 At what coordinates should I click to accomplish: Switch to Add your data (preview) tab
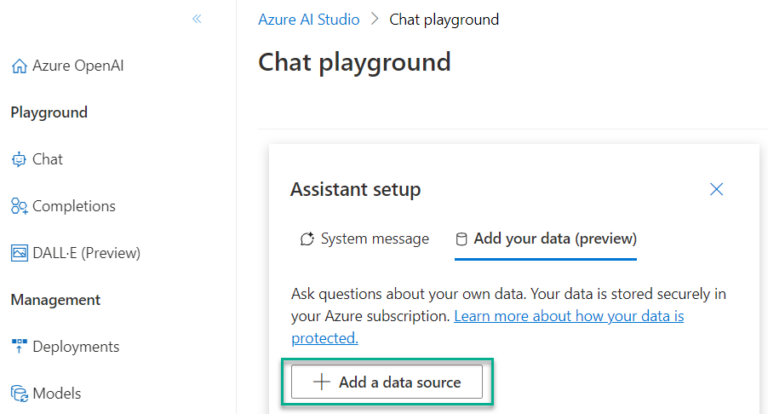click(555, 239)
